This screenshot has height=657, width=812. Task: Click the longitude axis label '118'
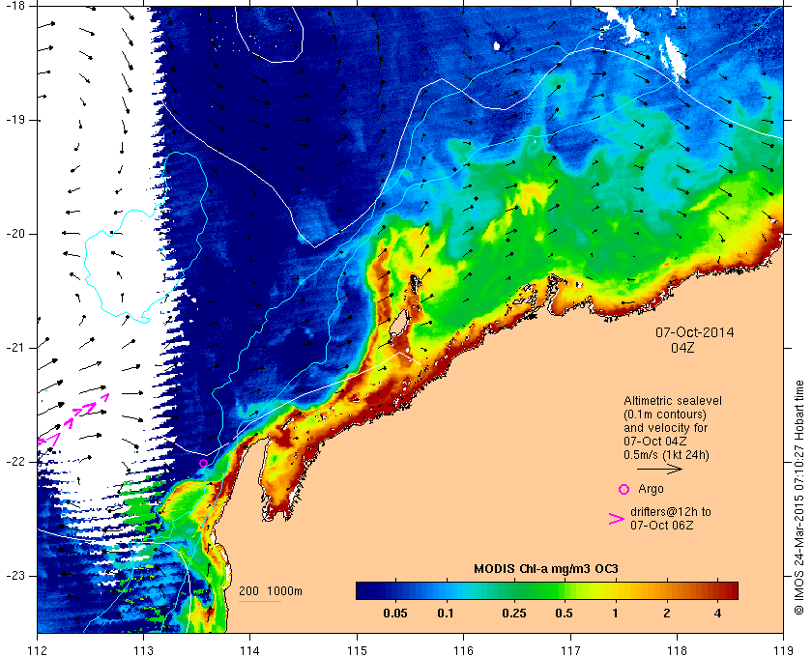click(677, 650)
